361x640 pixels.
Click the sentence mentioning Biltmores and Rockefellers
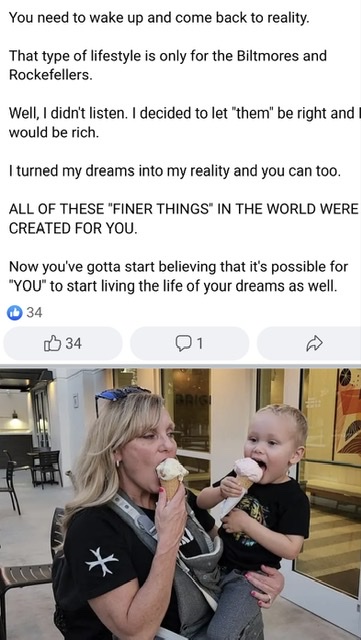click(167, 65)
